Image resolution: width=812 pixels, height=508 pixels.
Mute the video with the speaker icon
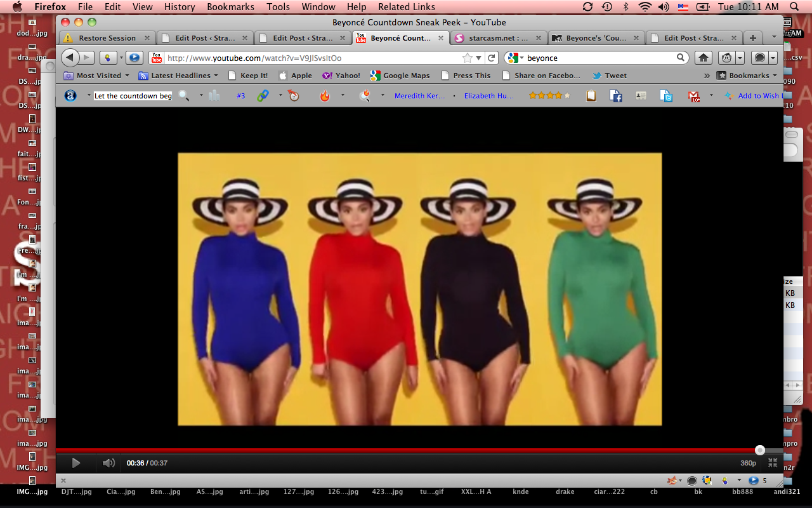(108, 463)
